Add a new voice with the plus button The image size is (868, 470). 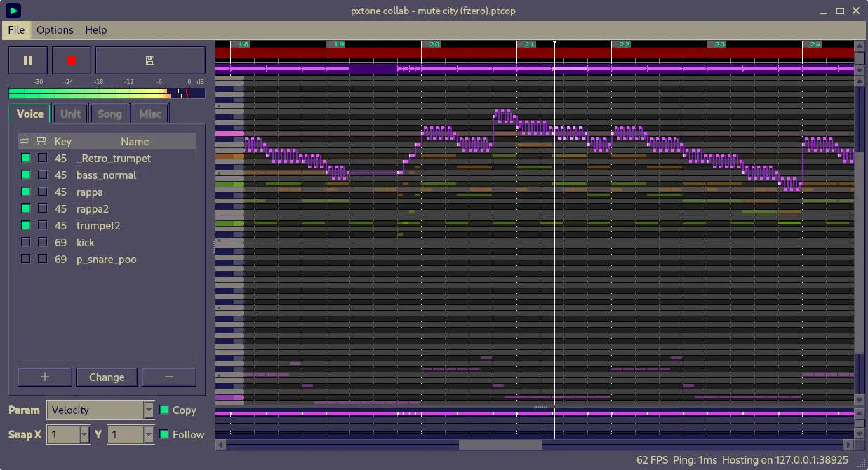pyautogui.click(x=45, y=377)
